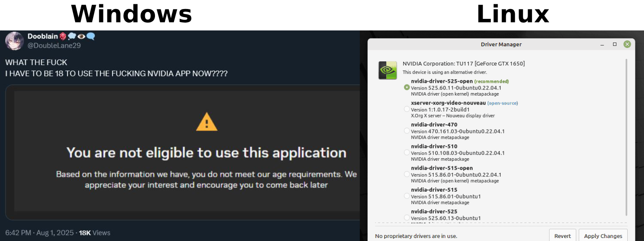Screen dimensions: 644x241
Task: Click 'NVIDIA Corporation: TU117 [GeForce GTX 1650]' heading
Action: (464, 63)
